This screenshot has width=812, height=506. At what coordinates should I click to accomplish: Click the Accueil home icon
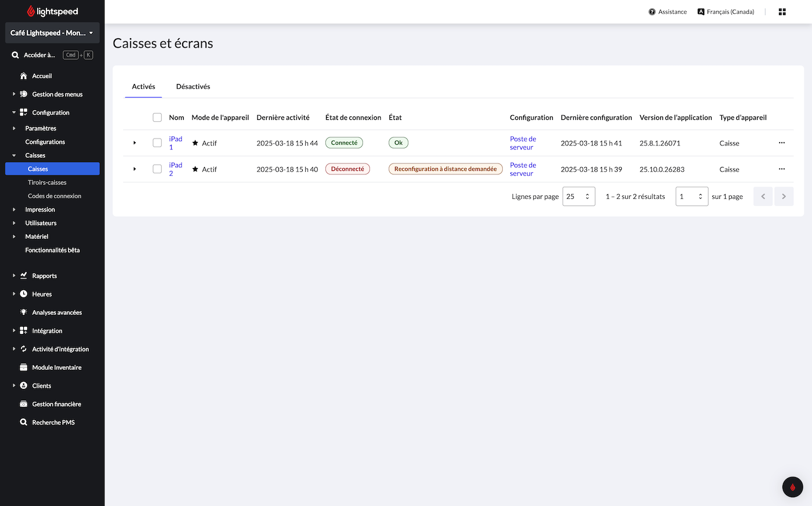coord(24,76)
